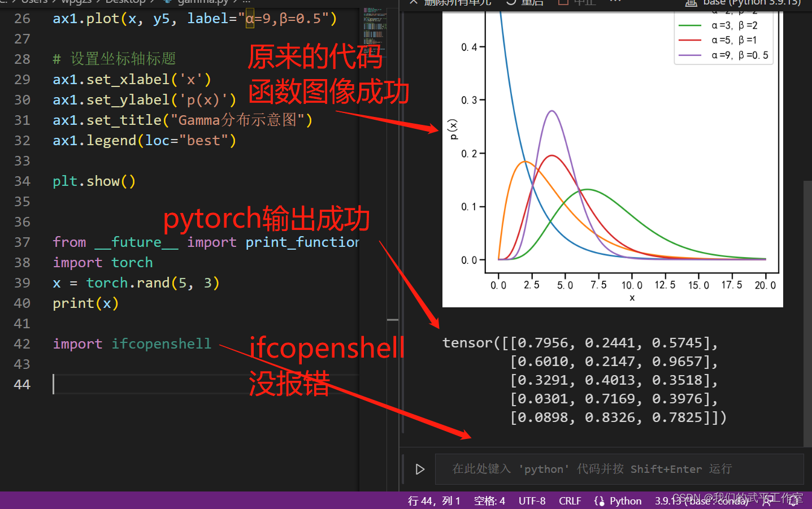Run the interactive input cell play icon
Viewport: 812px width, 509px height.
point(420,469)
